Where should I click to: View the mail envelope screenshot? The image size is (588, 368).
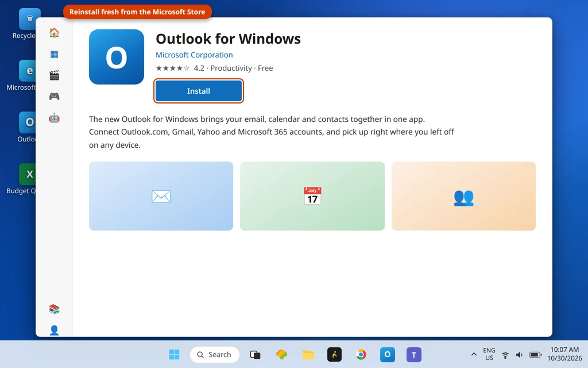pos(161,196)
